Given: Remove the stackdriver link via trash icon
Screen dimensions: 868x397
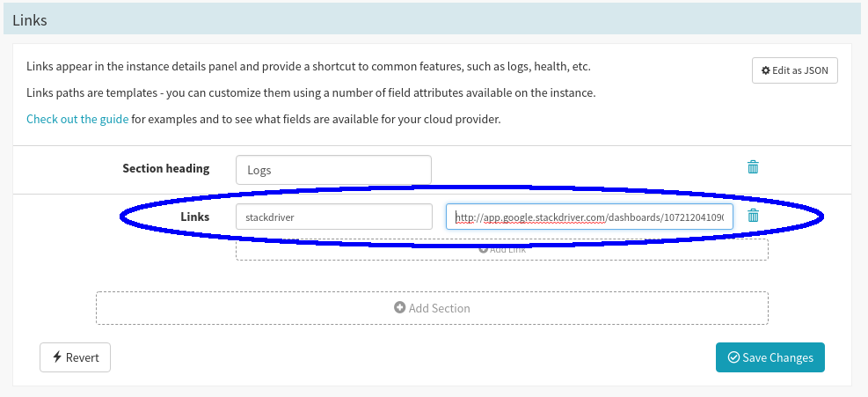Looking at the screenshot, I should (x=753, y=216).
